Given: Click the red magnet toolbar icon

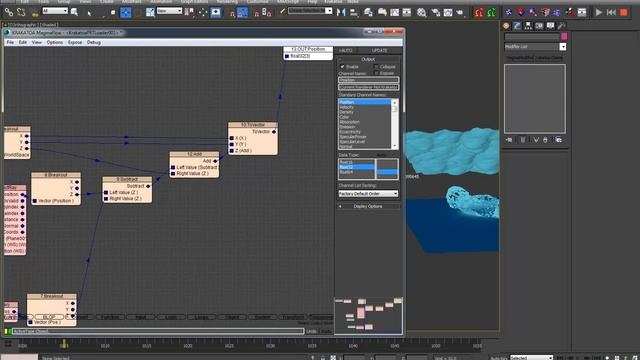Looking at the screenshot, I should pos(479,12).
